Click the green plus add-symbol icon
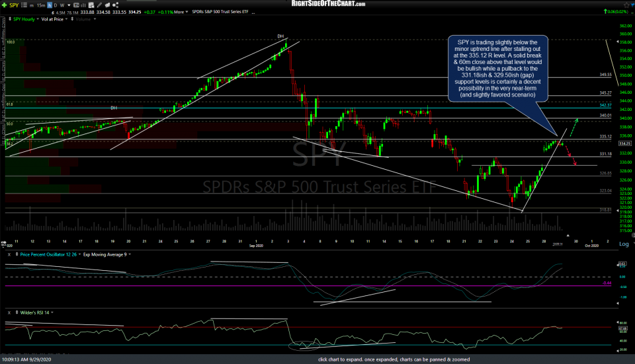Screen dimensions: 635x364 5,5
